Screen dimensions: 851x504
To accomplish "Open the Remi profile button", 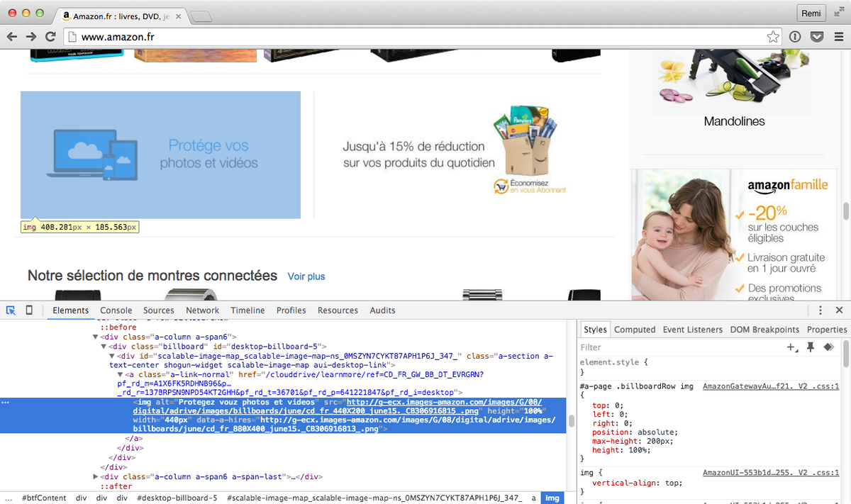I will [x=811, y=13].
